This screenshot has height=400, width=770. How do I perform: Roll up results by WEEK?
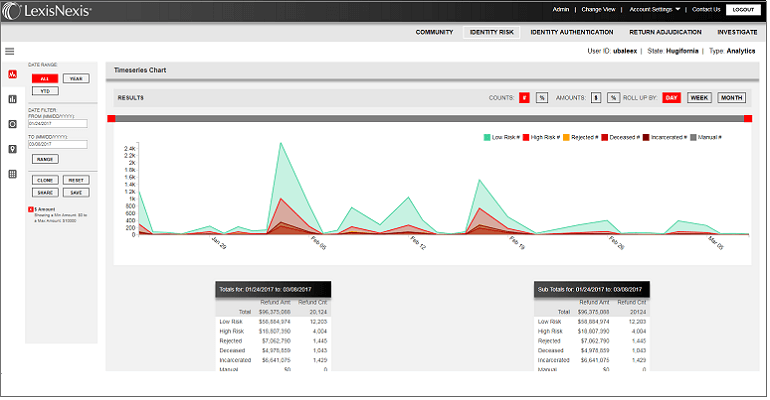pos(699,98)
